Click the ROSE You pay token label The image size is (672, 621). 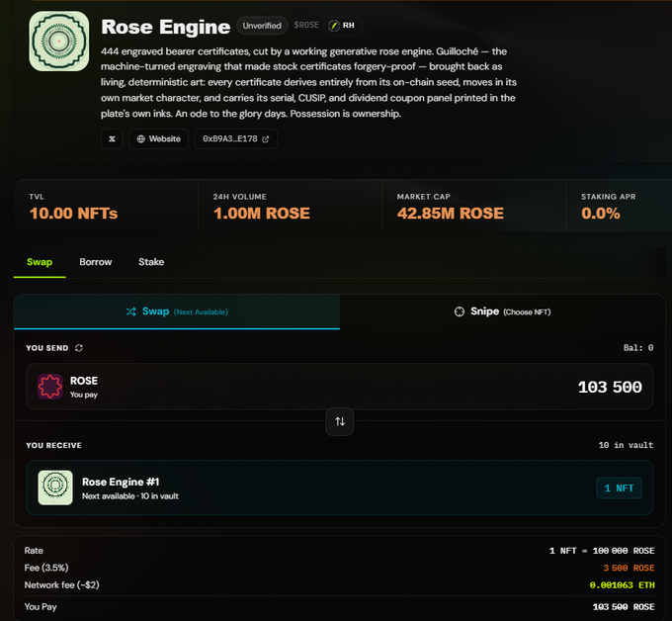84,387
